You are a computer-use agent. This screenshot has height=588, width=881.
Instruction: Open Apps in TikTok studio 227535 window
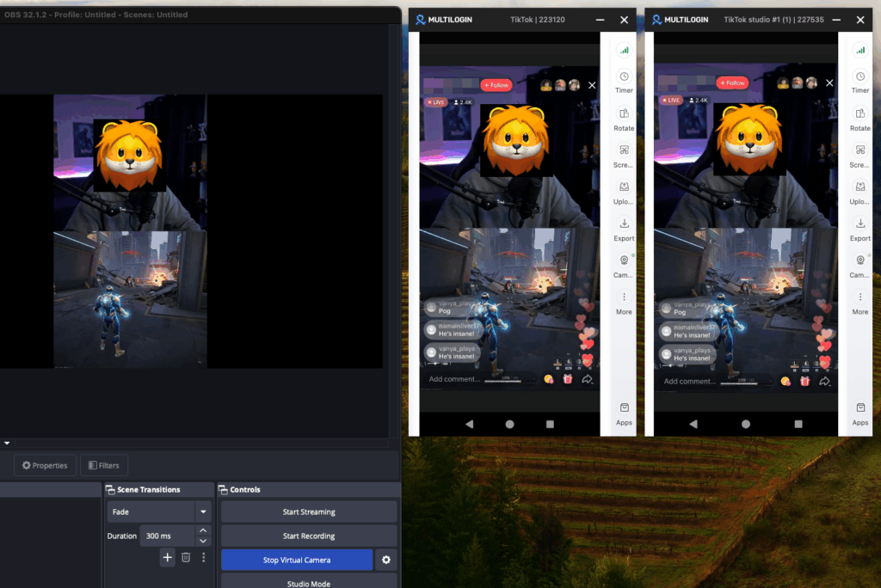point(859,413)
